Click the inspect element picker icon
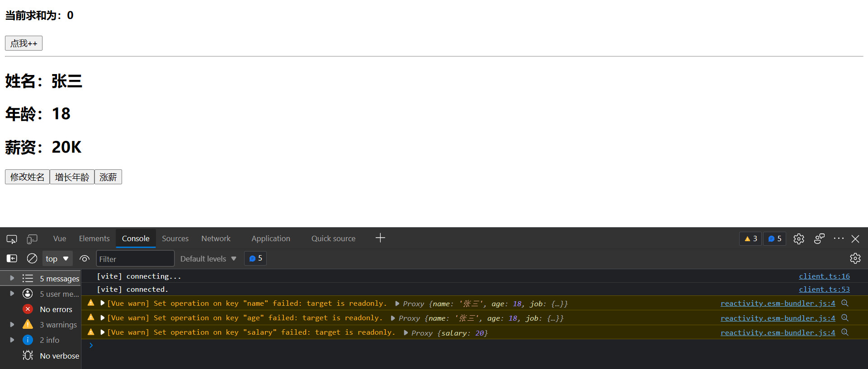 pyautogui.click(x=12, y=239)
